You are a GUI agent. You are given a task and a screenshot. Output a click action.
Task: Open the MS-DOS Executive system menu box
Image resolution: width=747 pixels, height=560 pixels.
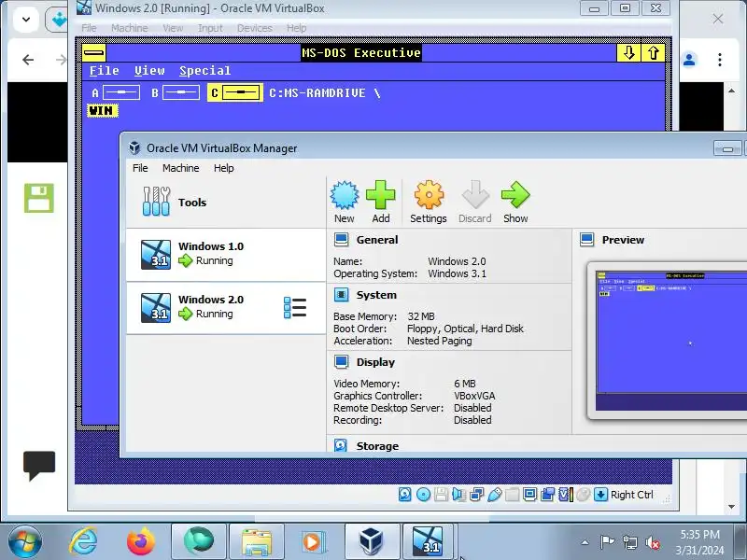point(94,52)
